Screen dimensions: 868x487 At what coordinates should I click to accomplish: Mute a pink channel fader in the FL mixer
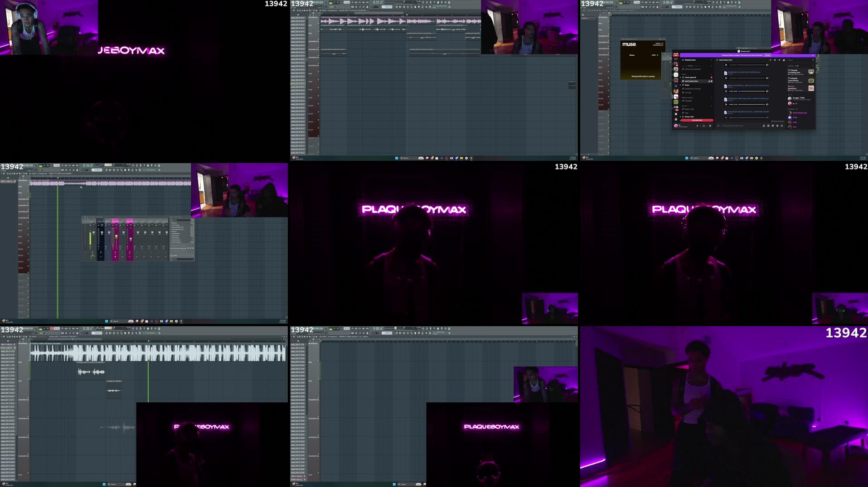tap(113, 247)
